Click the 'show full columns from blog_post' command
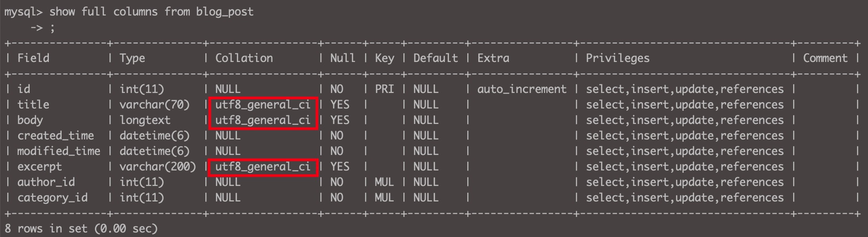Screen dimensions: 868x237 click(151, 12)
